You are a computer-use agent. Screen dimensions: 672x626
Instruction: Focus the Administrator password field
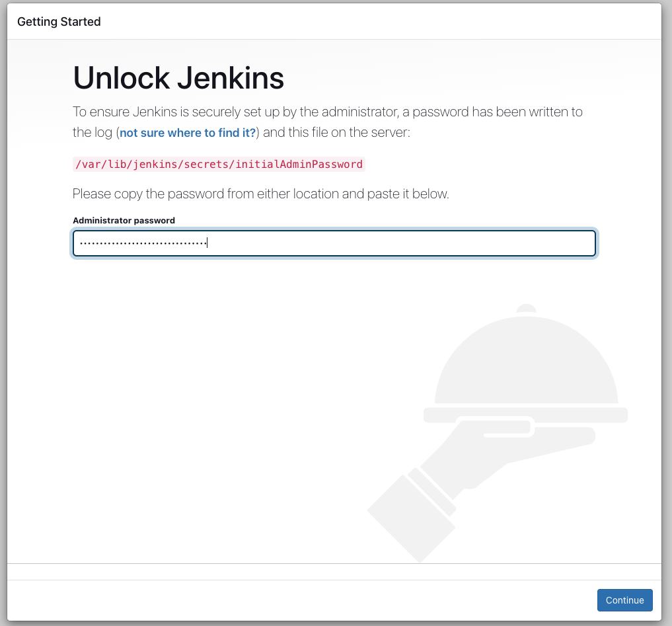[x=334, y=243]
